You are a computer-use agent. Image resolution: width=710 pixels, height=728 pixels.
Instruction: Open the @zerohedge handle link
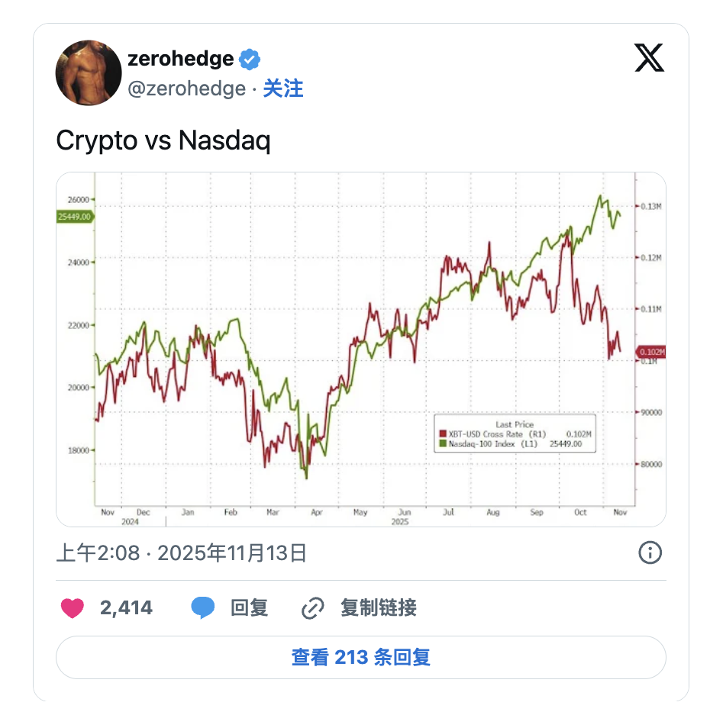click(x=186, y=89)
